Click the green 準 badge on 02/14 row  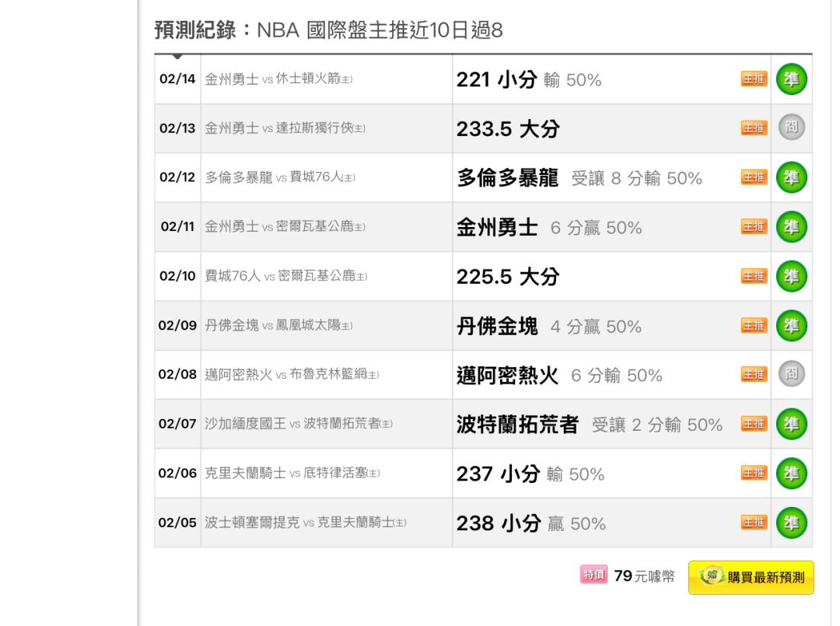coord(791,79)
